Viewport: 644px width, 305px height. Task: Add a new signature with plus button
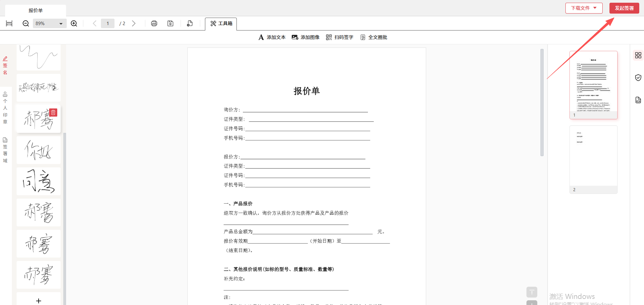tap(39, 301)
